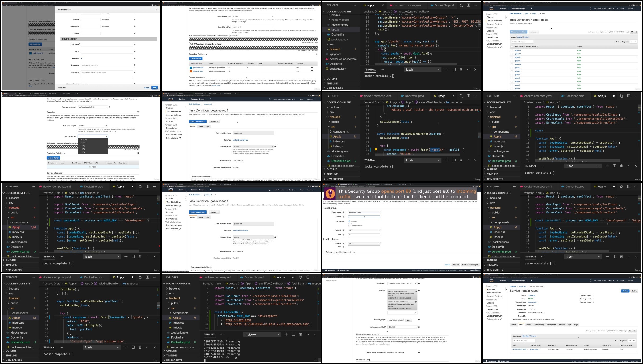643x364 pixels.
Task: Close the Add container dialog with its X
Action: [156, 10]
